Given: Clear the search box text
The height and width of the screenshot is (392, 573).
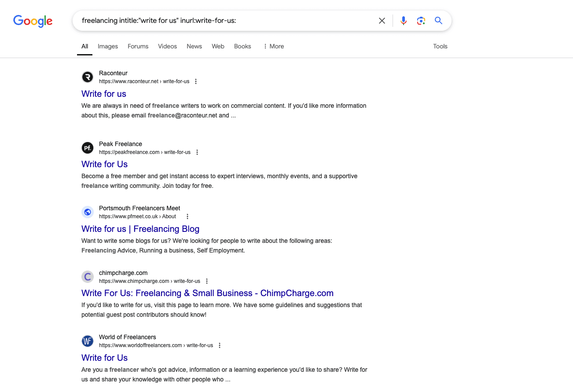Looking at the screenshot, I should [382, 21].
